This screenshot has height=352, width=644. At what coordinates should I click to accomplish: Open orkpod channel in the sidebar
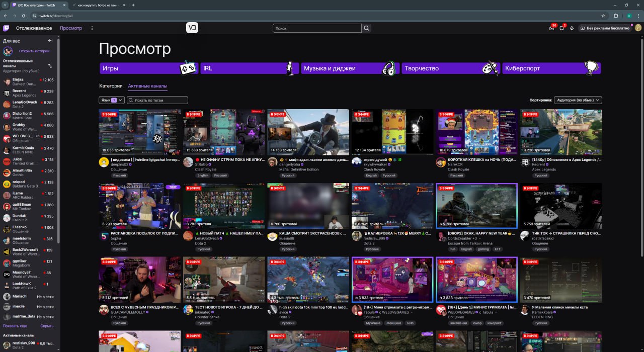coord(30,184)
